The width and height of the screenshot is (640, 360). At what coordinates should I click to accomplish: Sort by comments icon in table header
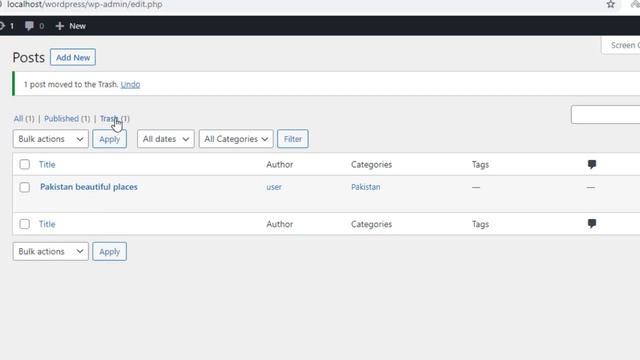(x=591, y=164)
